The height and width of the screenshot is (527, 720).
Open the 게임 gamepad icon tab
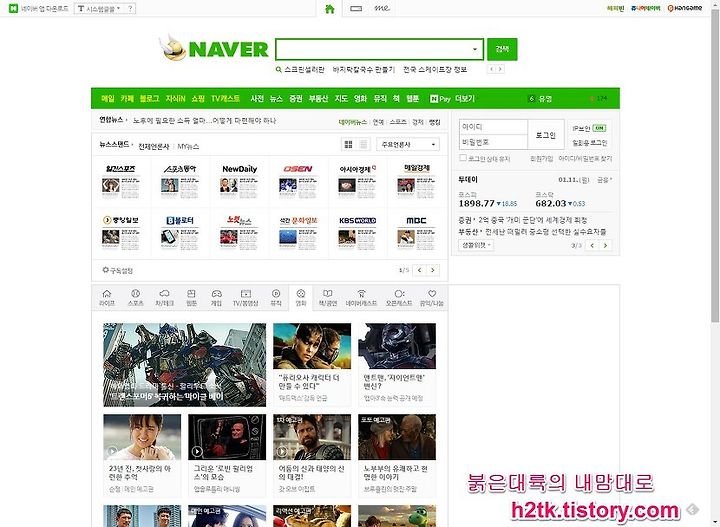tap(216, 297)
